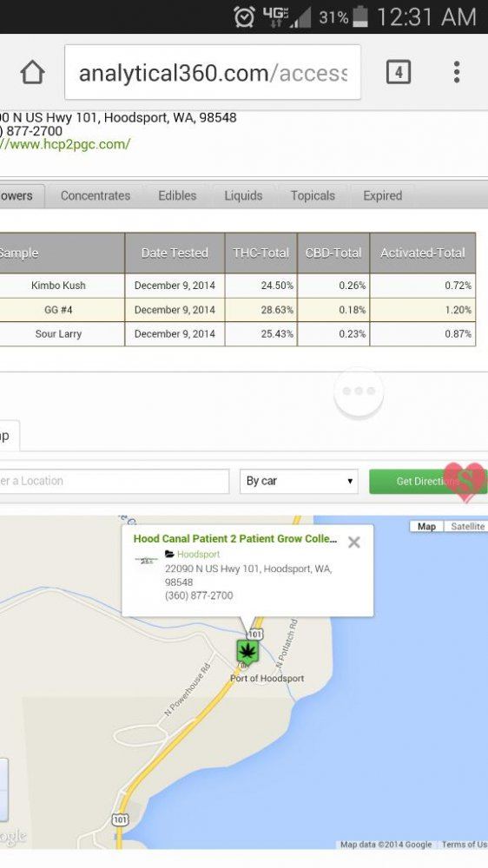Screen dimensions: 488x868
Task: Tap the browser home icon
Action: click(x=32, y=73)
